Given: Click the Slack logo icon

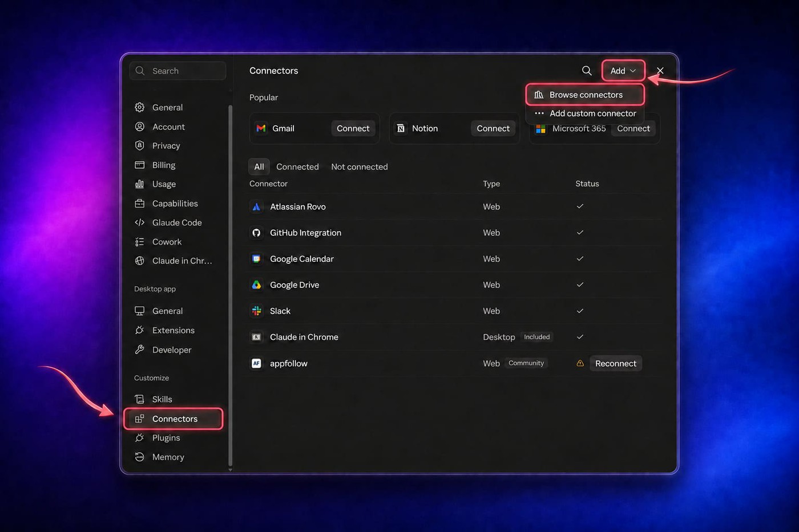Looking at the screenshot, I should (x=256, y=311).
